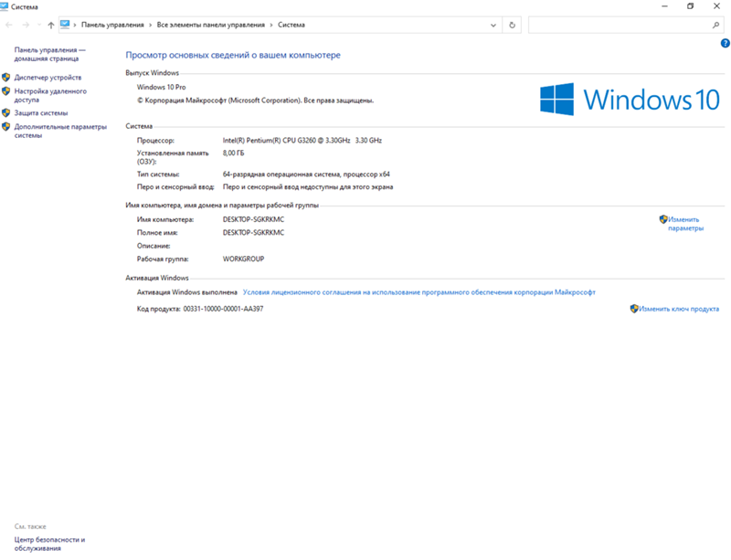Image resolution: width=731 pixels, height=560 pixels.
Task: Click Изменить параметры link
Action: point(684,224)
